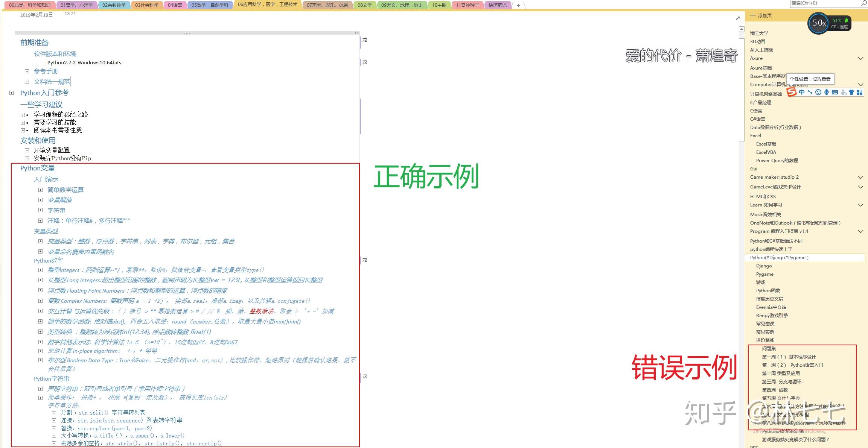Image resolution: width=868 pixels, height=448 pixels.
Task: Activate voice input via the microphone icon
Action: 827,92
